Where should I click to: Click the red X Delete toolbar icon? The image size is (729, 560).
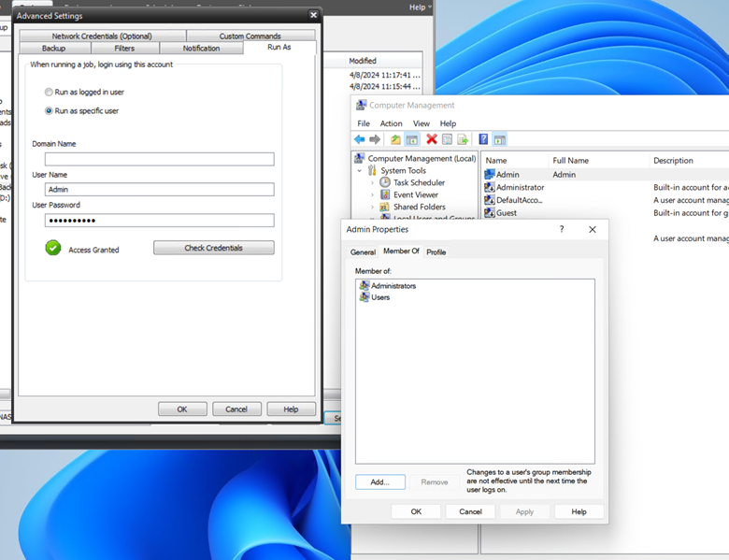click(x=432, y=139)
